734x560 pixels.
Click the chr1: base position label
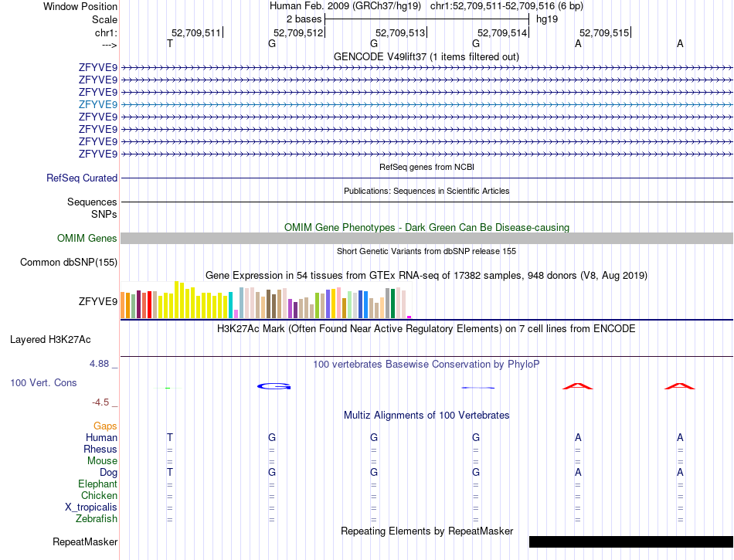106,32
